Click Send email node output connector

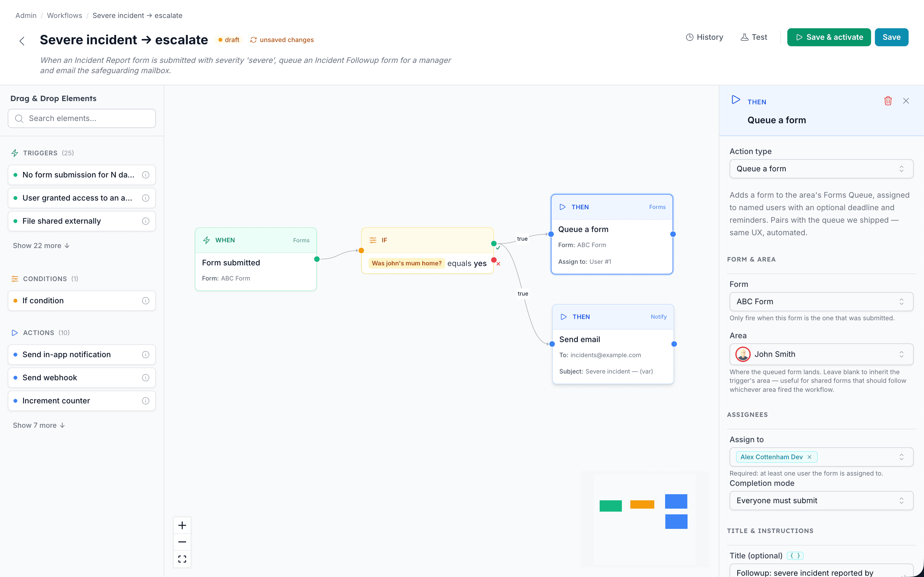pyautogui.click(x=674, y=344)
